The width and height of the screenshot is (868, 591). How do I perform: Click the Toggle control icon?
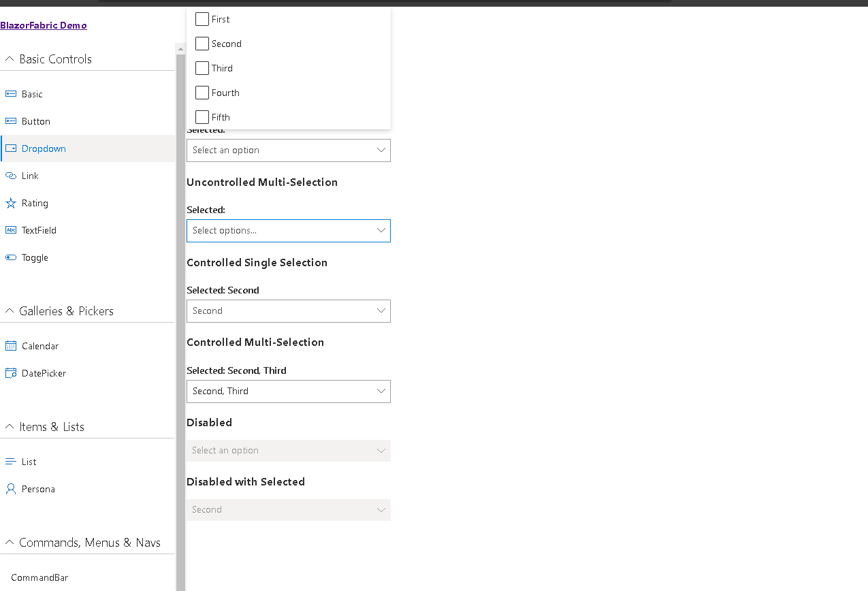point(10,257)
